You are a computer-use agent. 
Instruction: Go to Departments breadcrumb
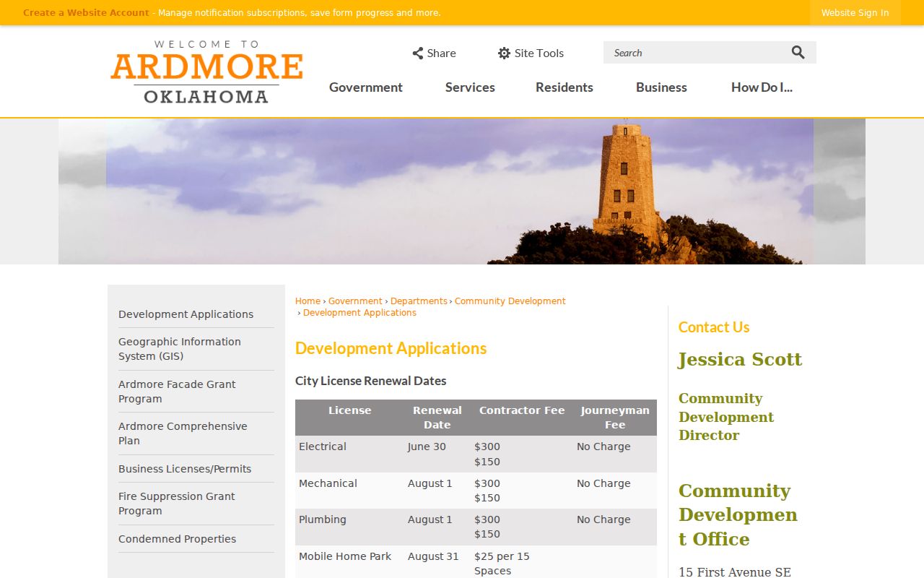(419, 301)
